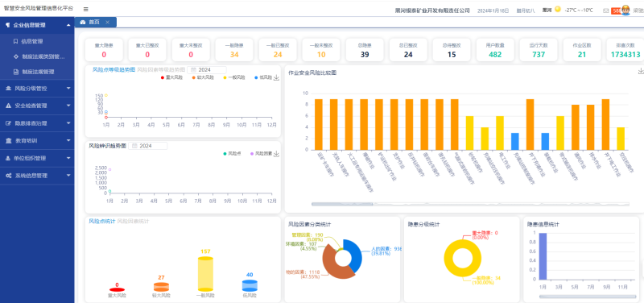Click the icon beside 制度法规类别管理

coord(15,56)
